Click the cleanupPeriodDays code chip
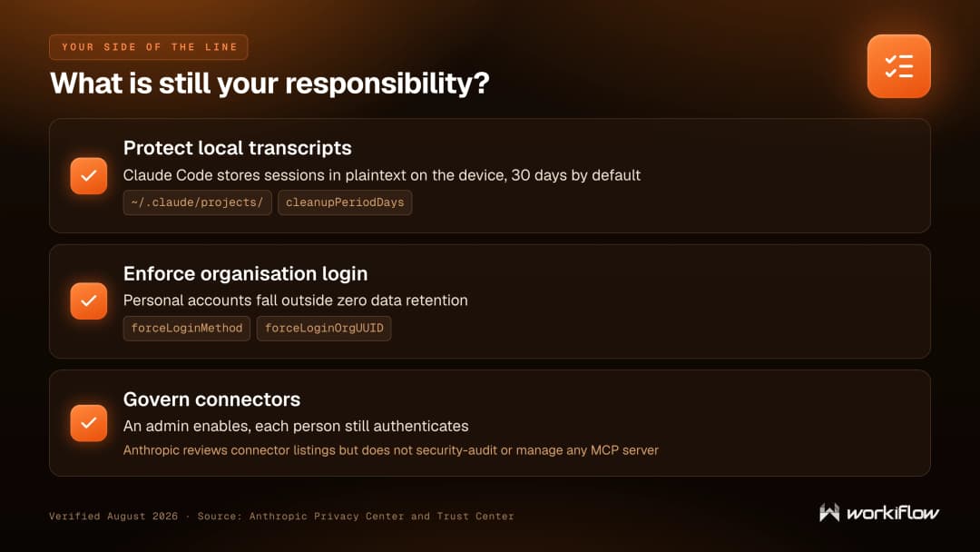The image size is (980, 552). click(345, 202)
